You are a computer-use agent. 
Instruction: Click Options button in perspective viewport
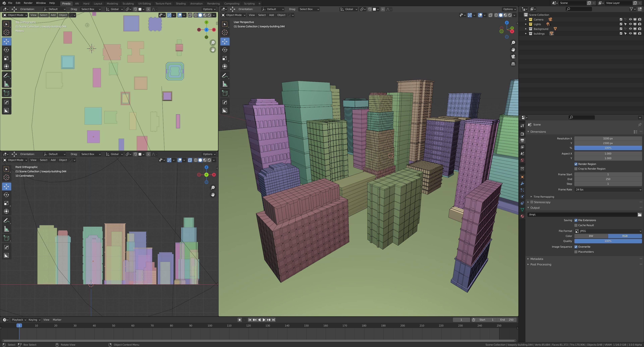(x=509, y=9)
